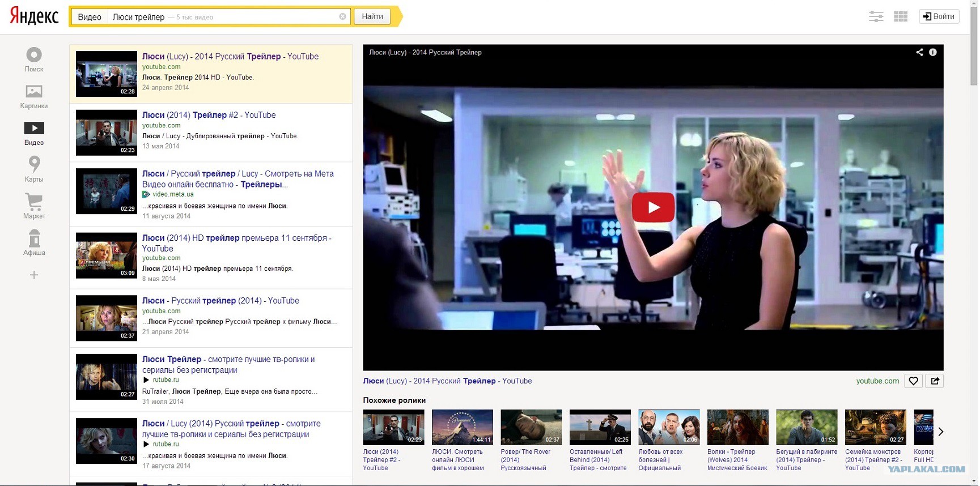Open Люси HD трейлер премьера 11 сентября
The width and height of the screenshot is (980, 486).
pyautogui.click(x=237, y=243)
